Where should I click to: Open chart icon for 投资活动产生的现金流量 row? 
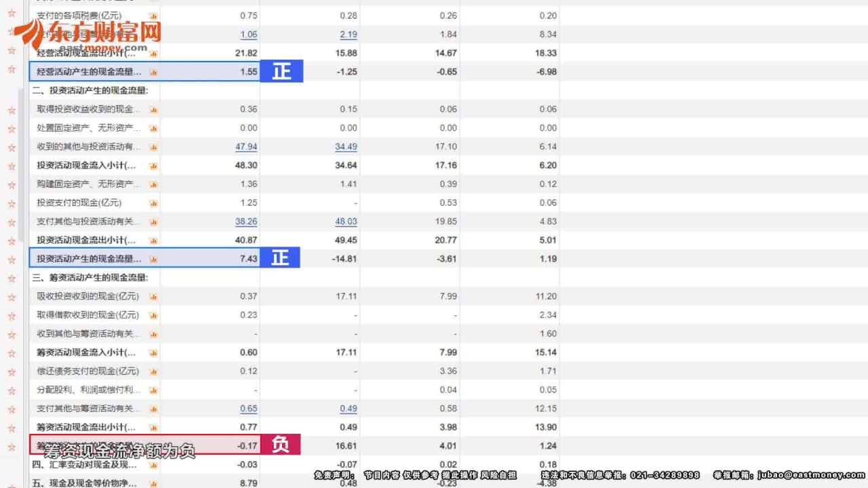point(153,259)
